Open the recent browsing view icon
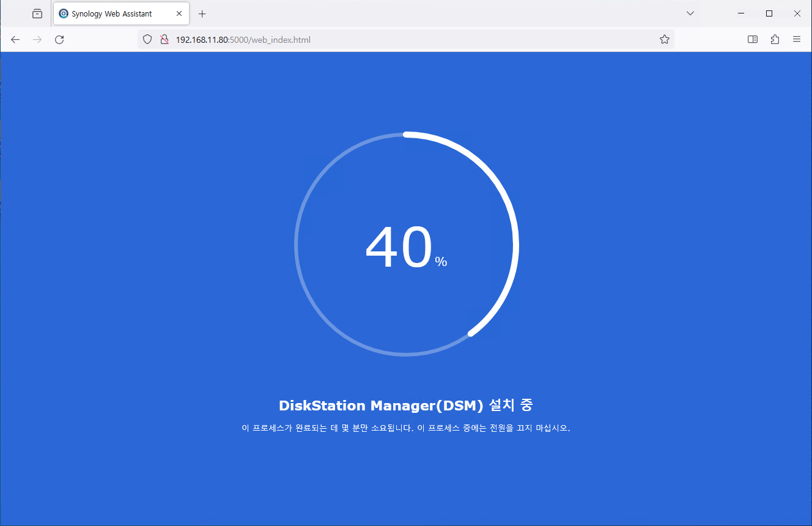812x526 pixels. coord(37,13)
